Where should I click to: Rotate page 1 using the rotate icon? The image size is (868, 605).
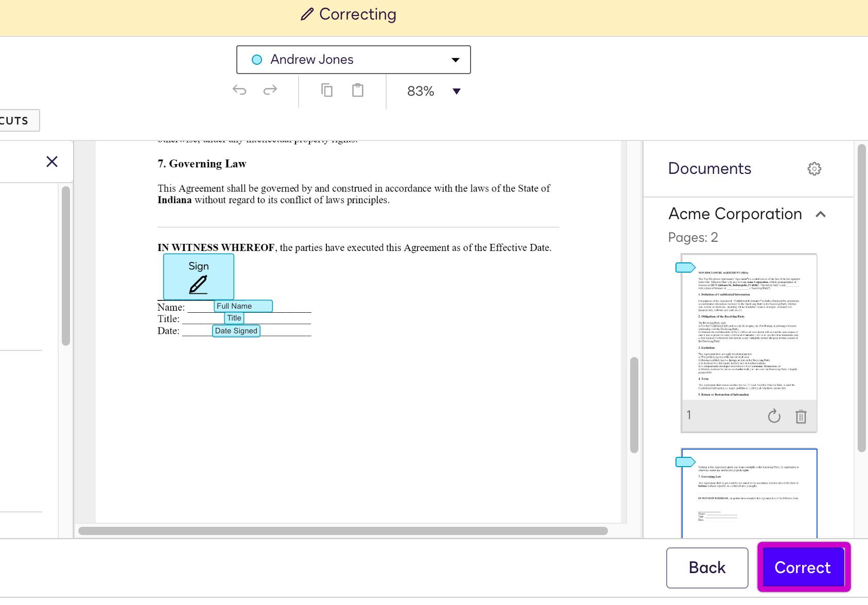pos(774,416)
